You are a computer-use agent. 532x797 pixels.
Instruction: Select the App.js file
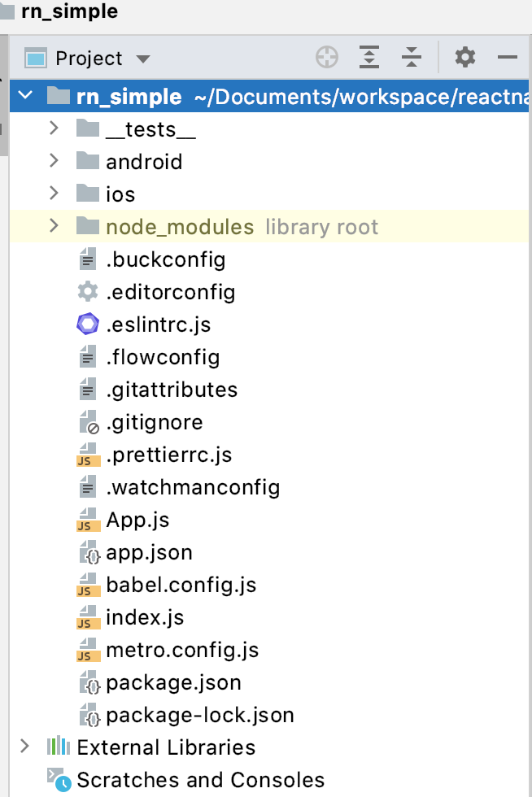click(x=137, y=520)
